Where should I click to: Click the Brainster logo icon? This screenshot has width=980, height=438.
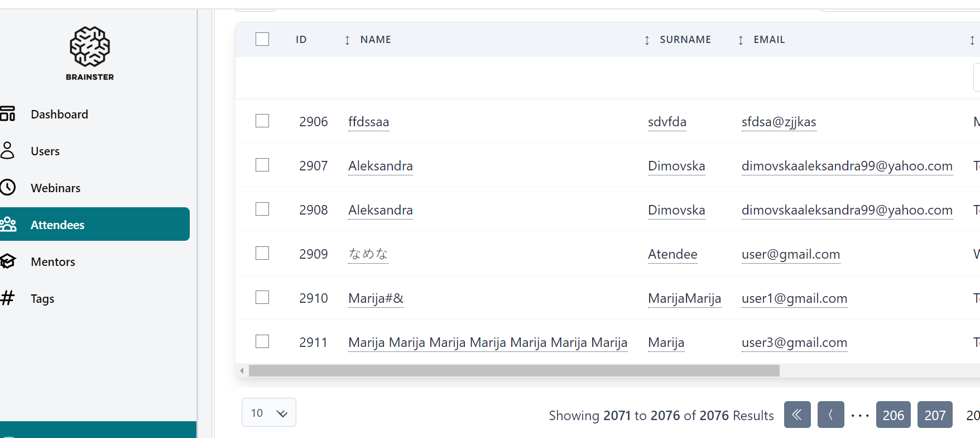click(x=89, y=47)
